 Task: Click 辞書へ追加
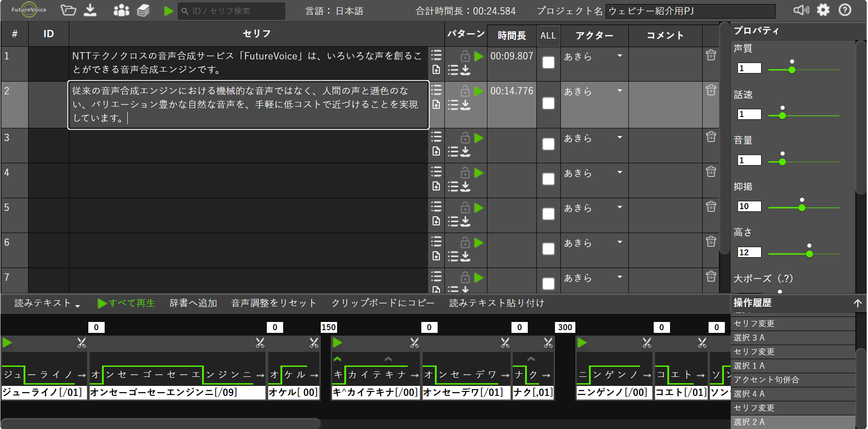click(193, 303)
